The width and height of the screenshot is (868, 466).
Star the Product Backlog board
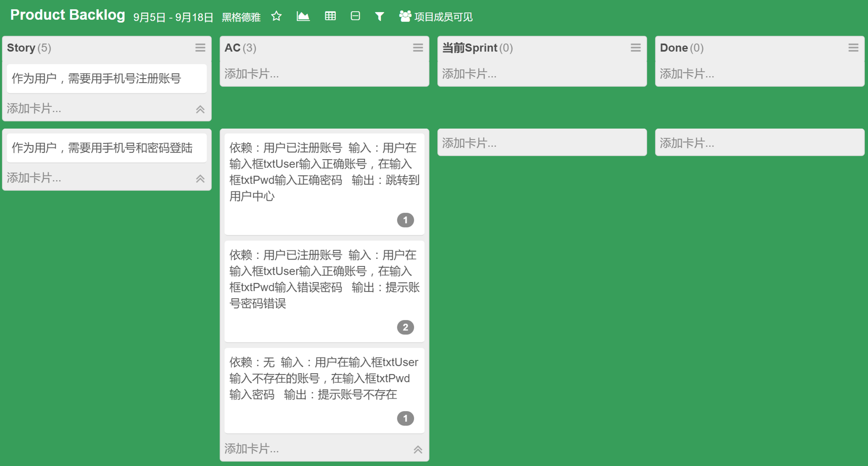click(276, 16)
